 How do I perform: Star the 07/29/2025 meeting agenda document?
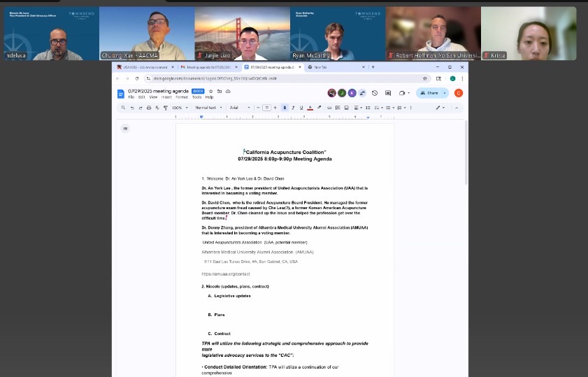210,91
